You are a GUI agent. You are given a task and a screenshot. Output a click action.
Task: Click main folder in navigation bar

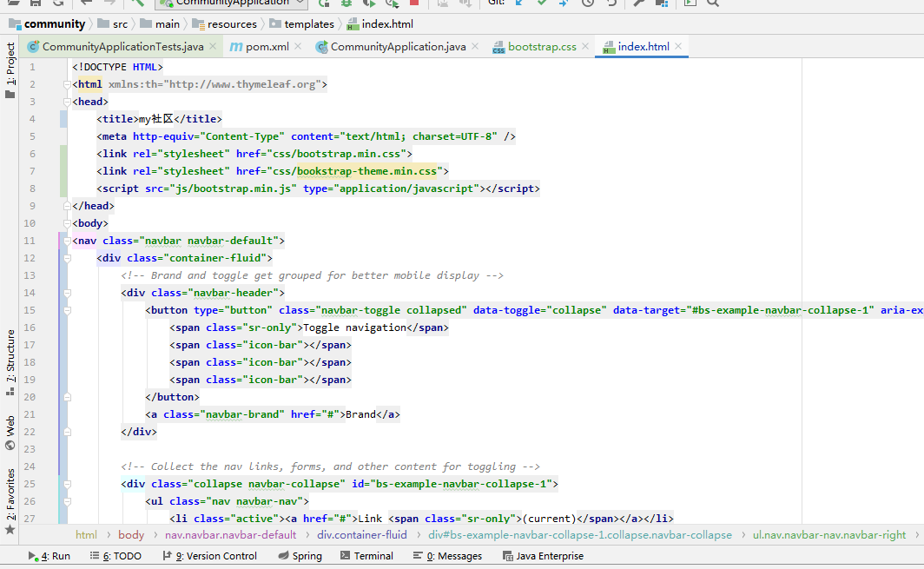click(160, 24)
